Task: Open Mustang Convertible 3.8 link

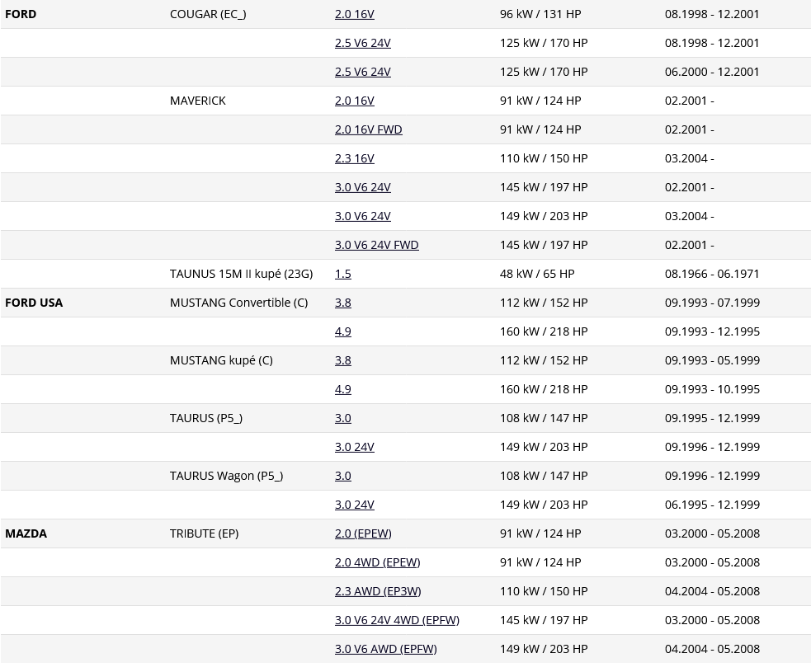Action: tap(343, 303)
